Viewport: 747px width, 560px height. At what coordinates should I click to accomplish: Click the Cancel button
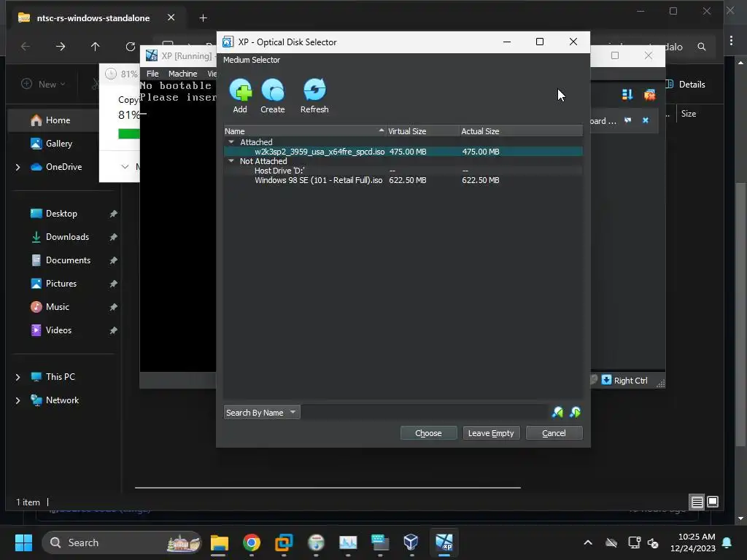pyautogui.click(x=554, y=433)
